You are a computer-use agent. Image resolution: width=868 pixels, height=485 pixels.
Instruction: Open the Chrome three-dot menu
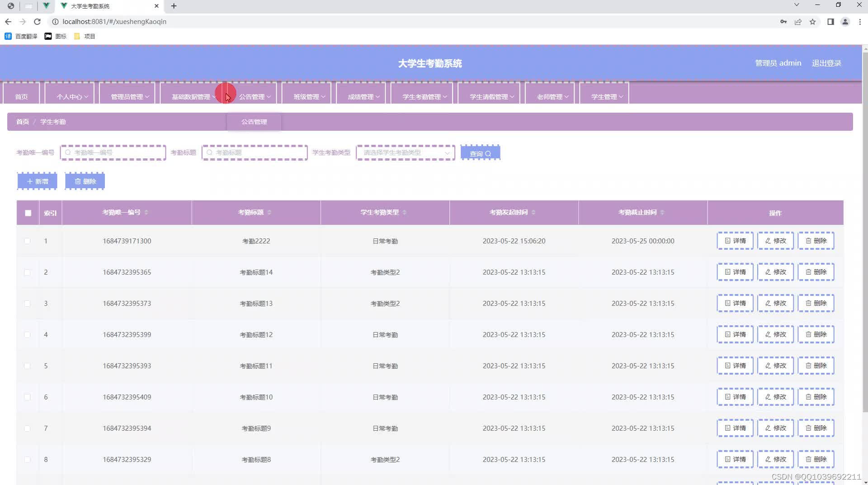point(860,22)
